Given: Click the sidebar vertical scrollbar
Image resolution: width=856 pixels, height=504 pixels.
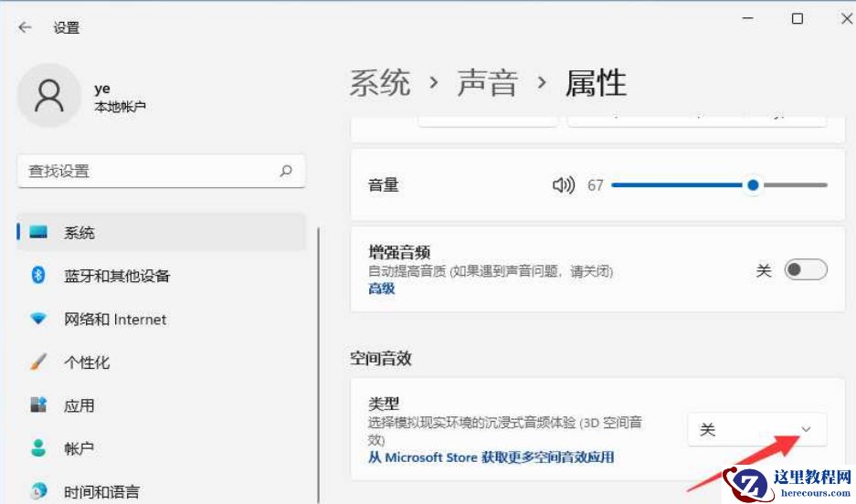Looking at the screenshot, I should [x=318, y=365].
